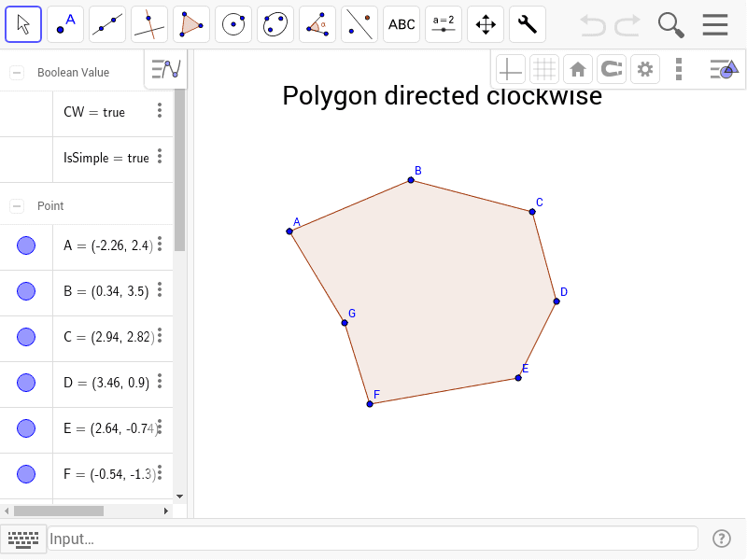This screenshot has width=747, height=560.
Task: Select the Move Graphics View tool
Action: pyautogui.click(x=485, y=24)
